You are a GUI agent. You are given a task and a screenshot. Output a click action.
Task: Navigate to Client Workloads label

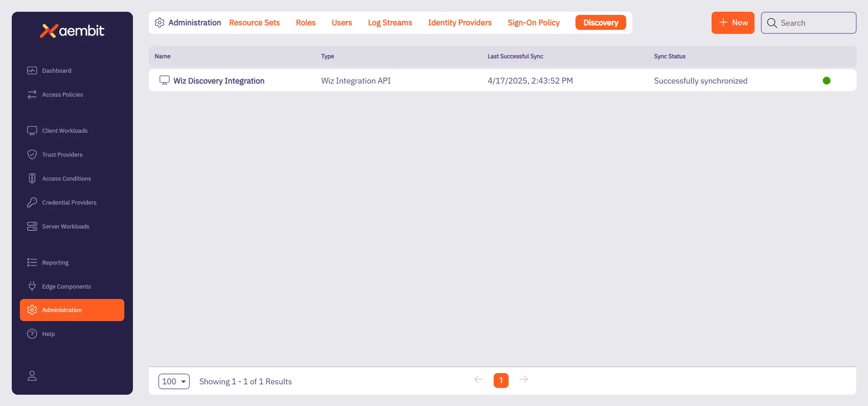pyautogui.click(x=65, y=131)
